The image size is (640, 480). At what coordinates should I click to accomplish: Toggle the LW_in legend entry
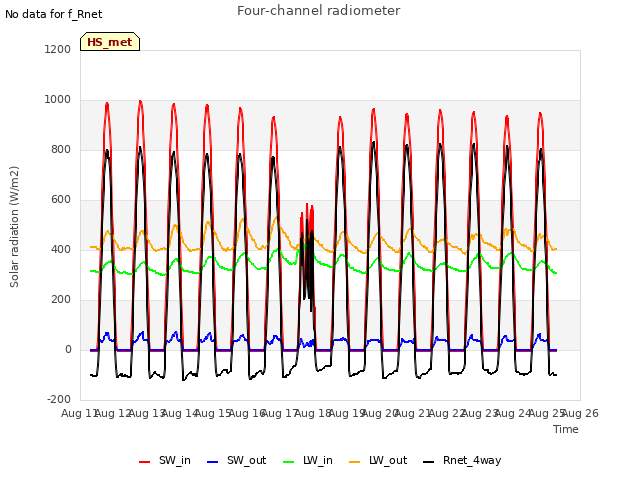(308, 460)
